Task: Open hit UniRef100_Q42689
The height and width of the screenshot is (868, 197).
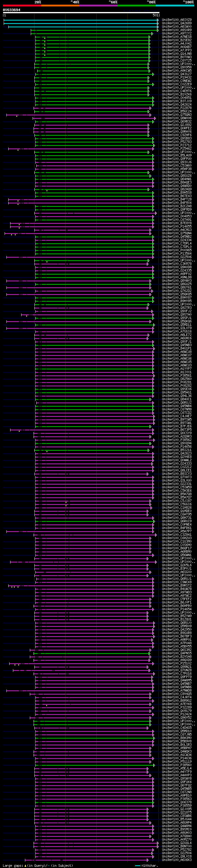Action: pos(177,23)
